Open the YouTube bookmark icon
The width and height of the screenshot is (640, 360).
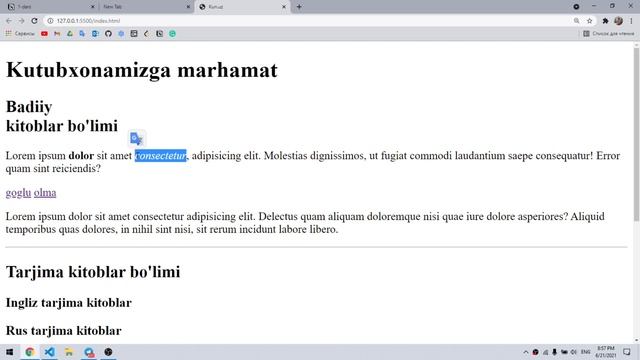click(44, 34)
